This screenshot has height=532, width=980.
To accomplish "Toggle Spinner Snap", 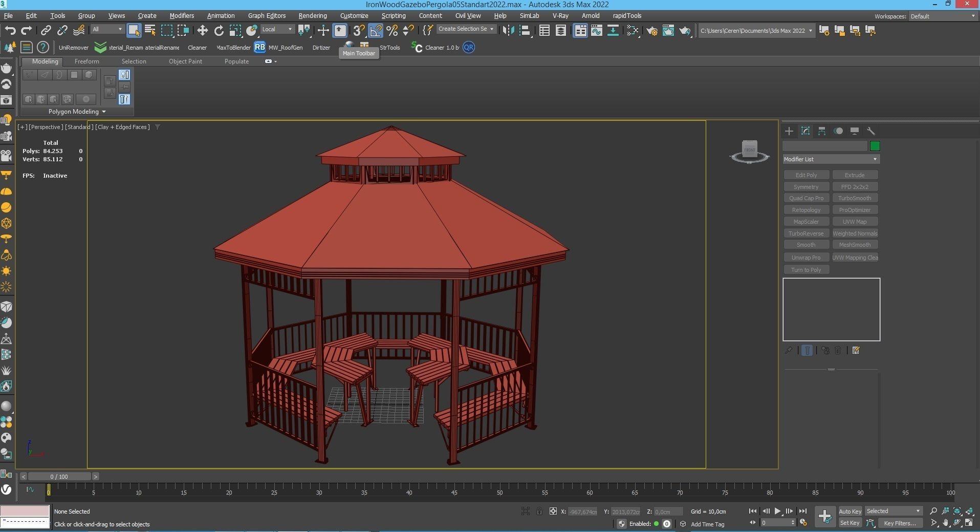I will tap(408, 31).
